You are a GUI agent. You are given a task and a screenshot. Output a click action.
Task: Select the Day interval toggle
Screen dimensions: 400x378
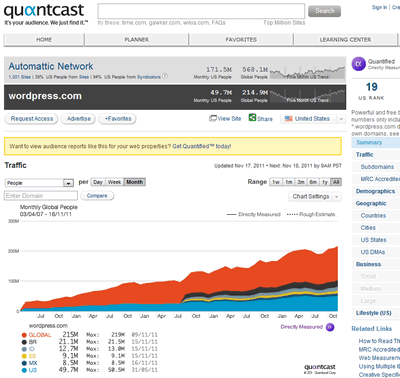click(98, 182)
